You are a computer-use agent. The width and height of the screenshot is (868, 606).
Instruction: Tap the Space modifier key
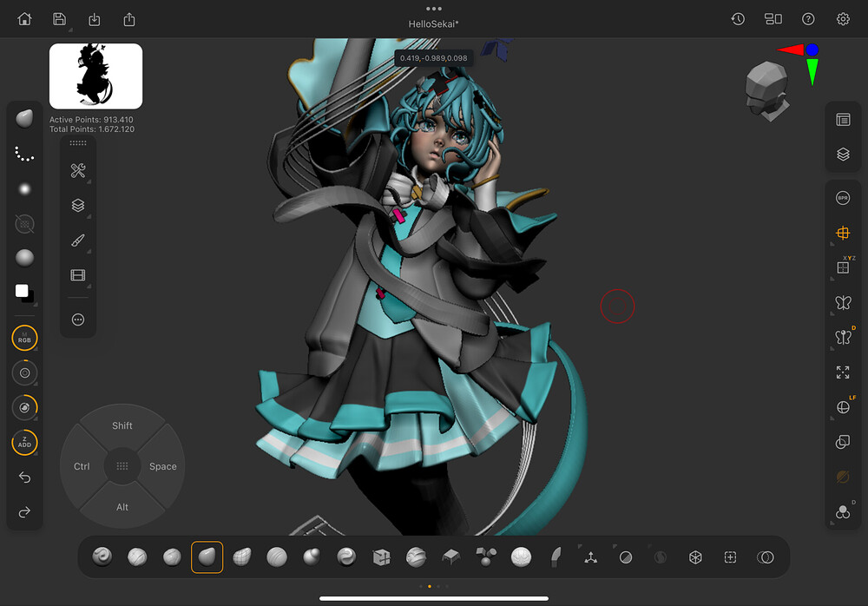pos(163,466)
